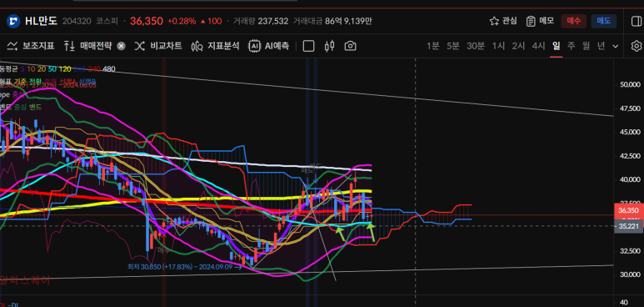The width and height of the screenshot is (644, 307).
Task: Click the 기준 Ichimoku baseline legend
Action: click(20, 81)
